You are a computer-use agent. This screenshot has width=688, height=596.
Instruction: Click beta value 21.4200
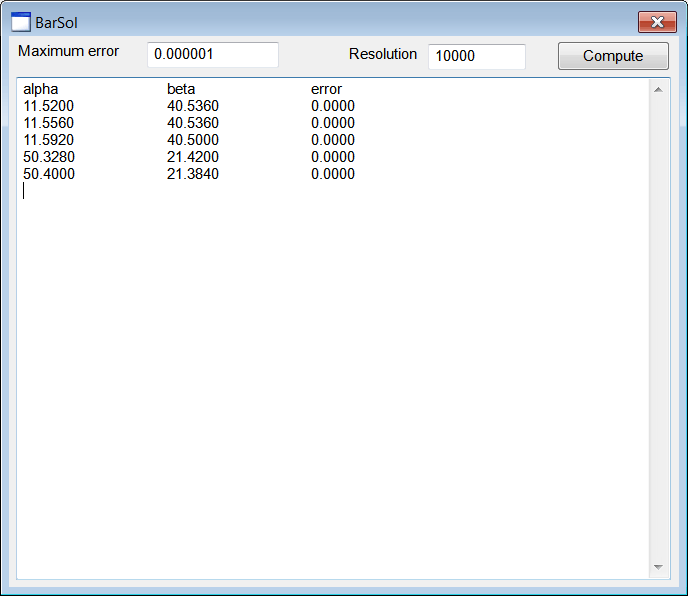coord(193,157)
